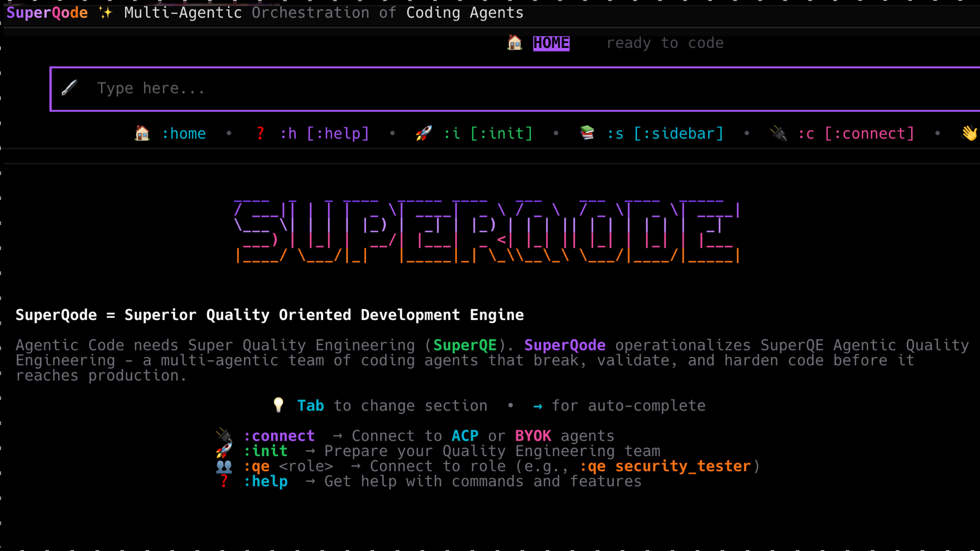Click the people icon next to :qe command

click(x=223, y=466)
